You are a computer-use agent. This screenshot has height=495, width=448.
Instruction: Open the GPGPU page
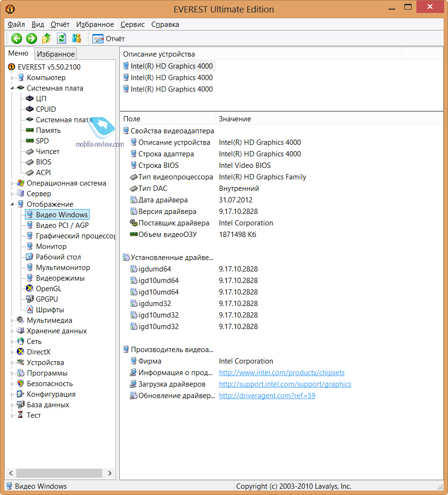(x=46, y=299)
